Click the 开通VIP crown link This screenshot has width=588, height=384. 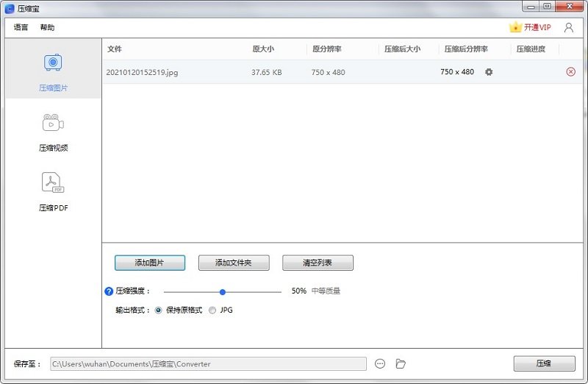click(x=530, y=27)
